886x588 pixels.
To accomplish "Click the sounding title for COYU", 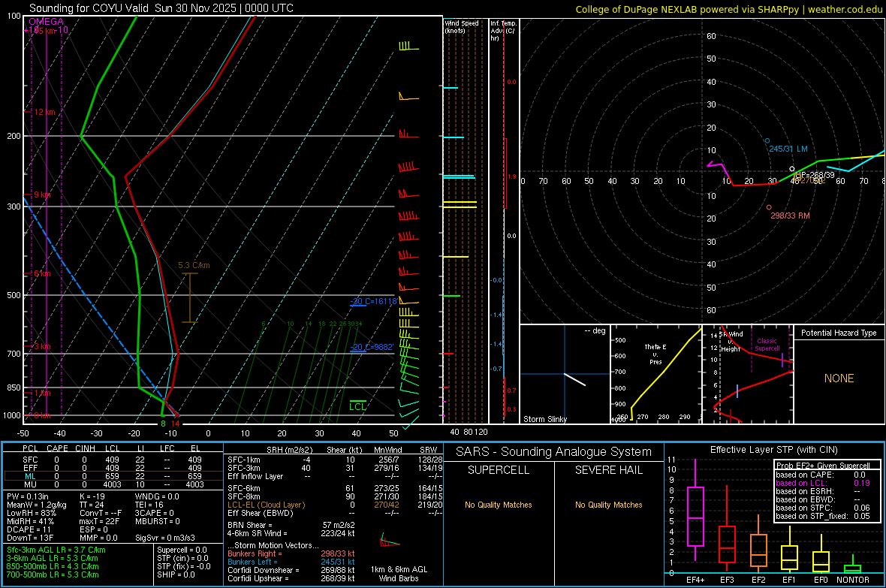I will point(161,8).
